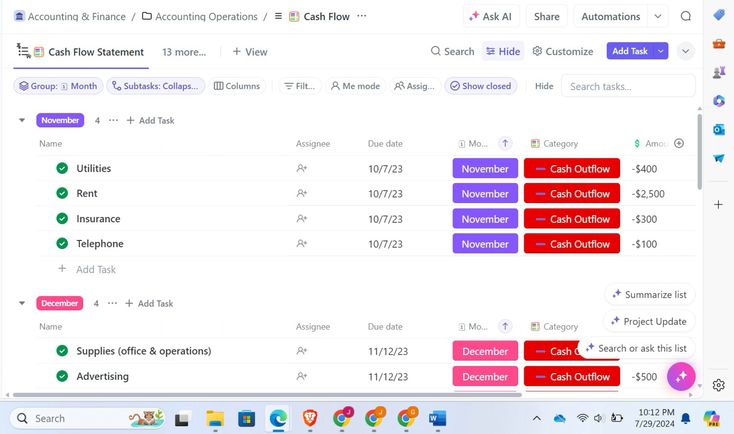Click the add-assignee icon for Telephone
The height and width of the screenshot is (434, 734).
tap(302, 243)
